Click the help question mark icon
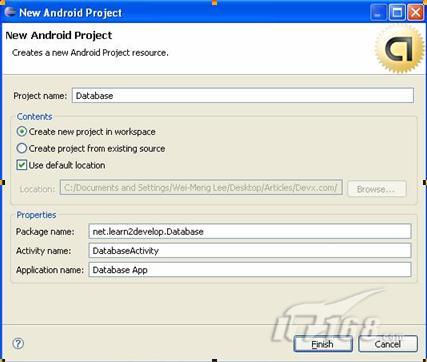 pyautogui.click(x=18, y=343)
